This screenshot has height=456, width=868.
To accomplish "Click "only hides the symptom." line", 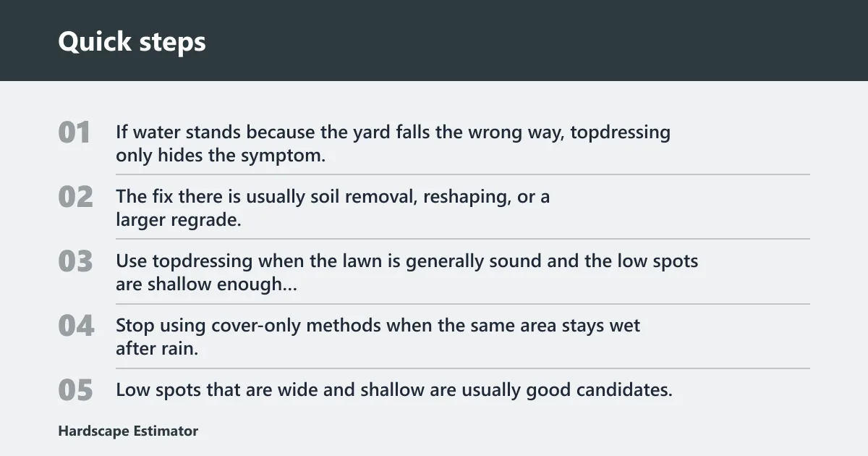I will tap(221, 156).
